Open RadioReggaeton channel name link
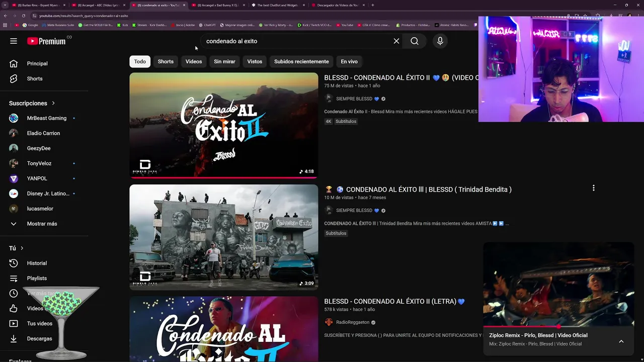Screen dimensions: 644x362 353,322
